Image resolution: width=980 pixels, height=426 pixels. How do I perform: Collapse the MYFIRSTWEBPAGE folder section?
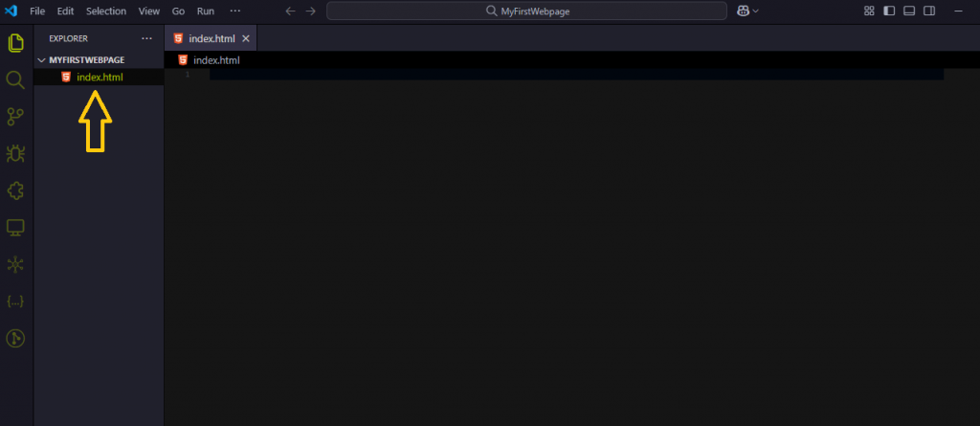click(x=41, y=59)
